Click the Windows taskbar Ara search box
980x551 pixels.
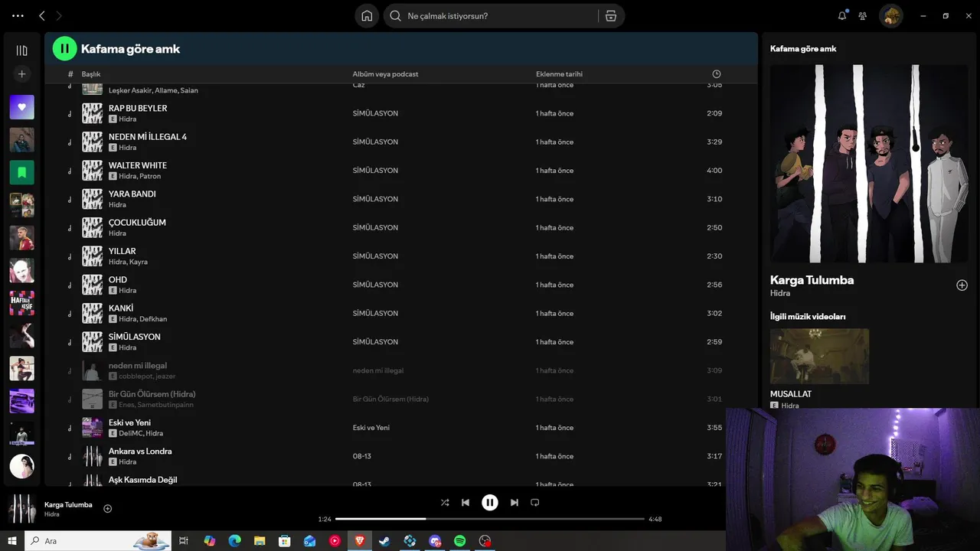98,541
